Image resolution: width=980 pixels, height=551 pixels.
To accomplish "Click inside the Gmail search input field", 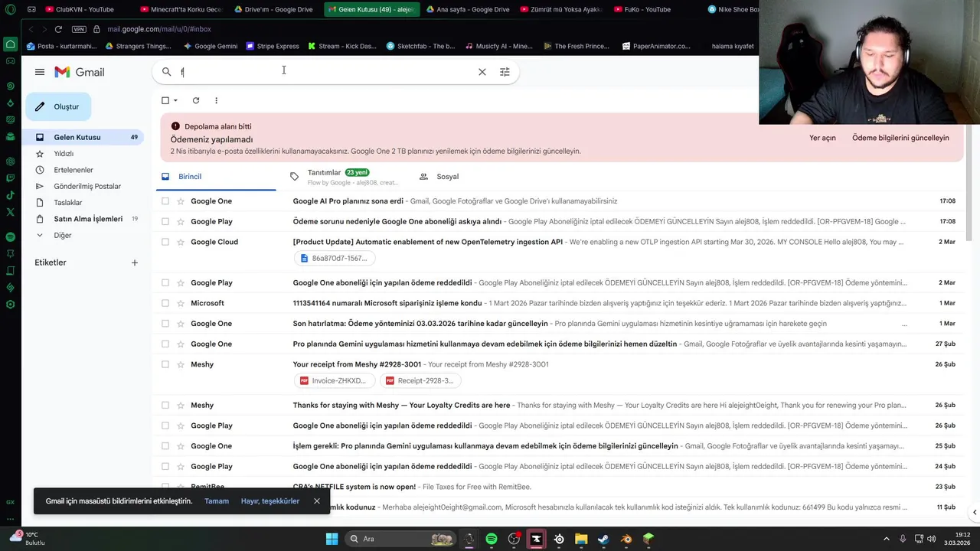I will 325,72.
